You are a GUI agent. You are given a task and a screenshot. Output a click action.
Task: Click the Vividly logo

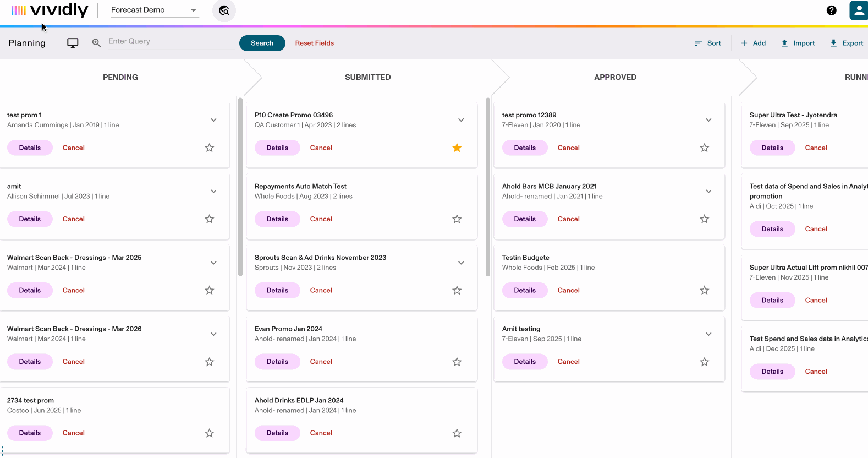pyautogui.click(x=50, y=10)
